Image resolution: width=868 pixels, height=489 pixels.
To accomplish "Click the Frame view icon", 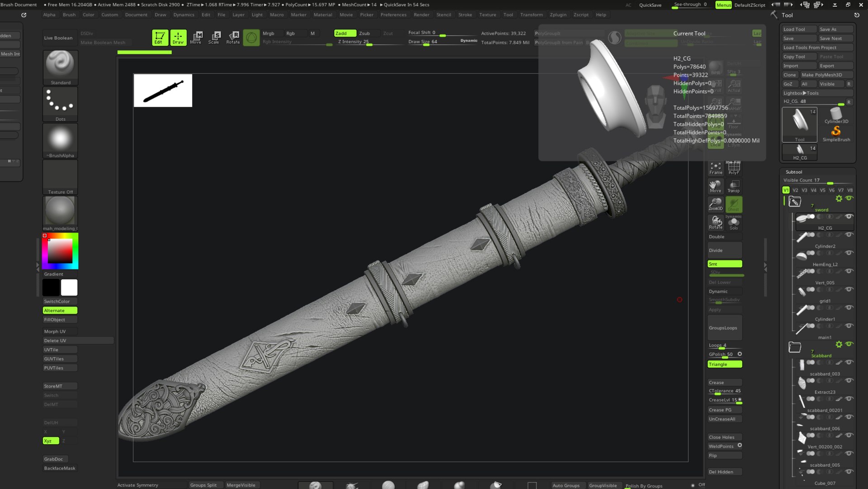I will coord(716,168).
